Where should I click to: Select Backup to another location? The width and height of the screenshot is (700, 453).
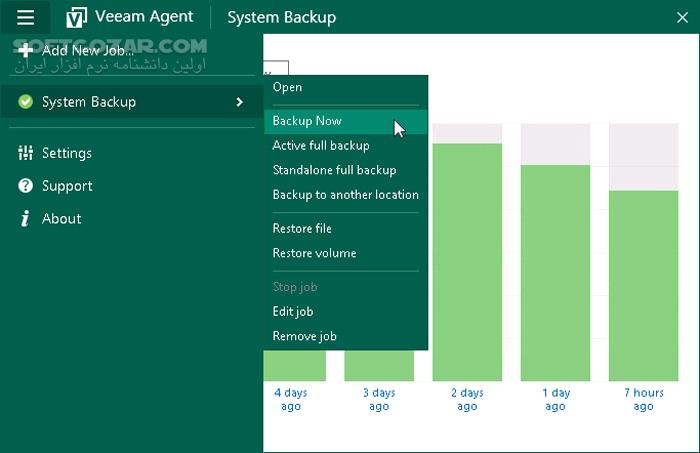[346, 195]
